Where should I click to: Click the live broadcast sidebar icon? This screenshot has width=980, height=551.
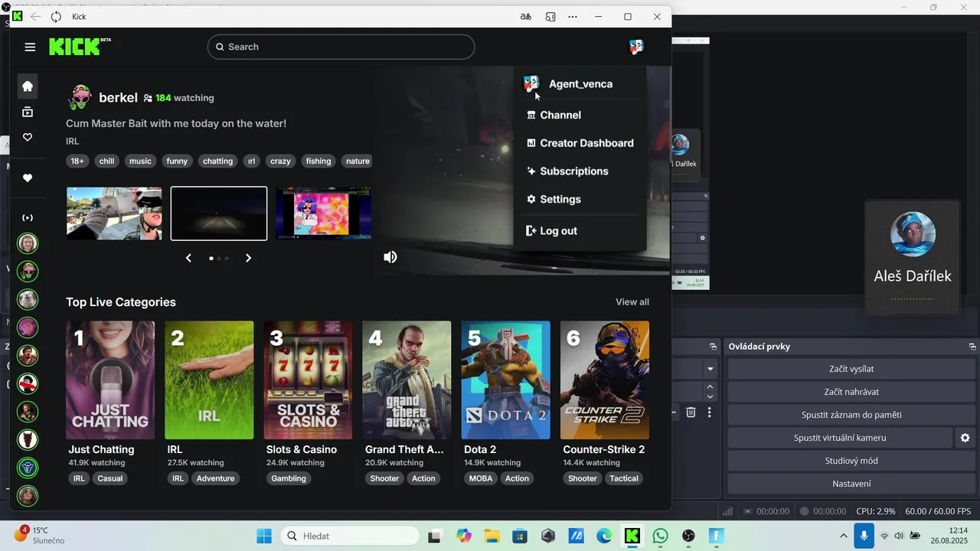[x=28, y=218]
